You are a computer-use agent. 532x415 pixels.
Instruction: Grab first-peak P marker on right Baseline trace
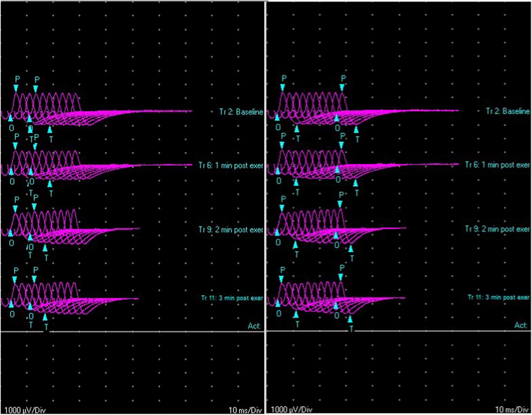283,88
